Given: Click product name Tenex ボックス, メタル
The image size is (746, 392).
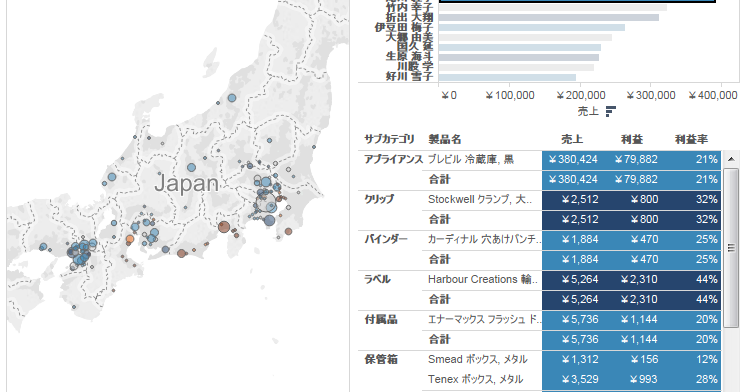Looking at the screenshot, I should [x=475, y=379].
